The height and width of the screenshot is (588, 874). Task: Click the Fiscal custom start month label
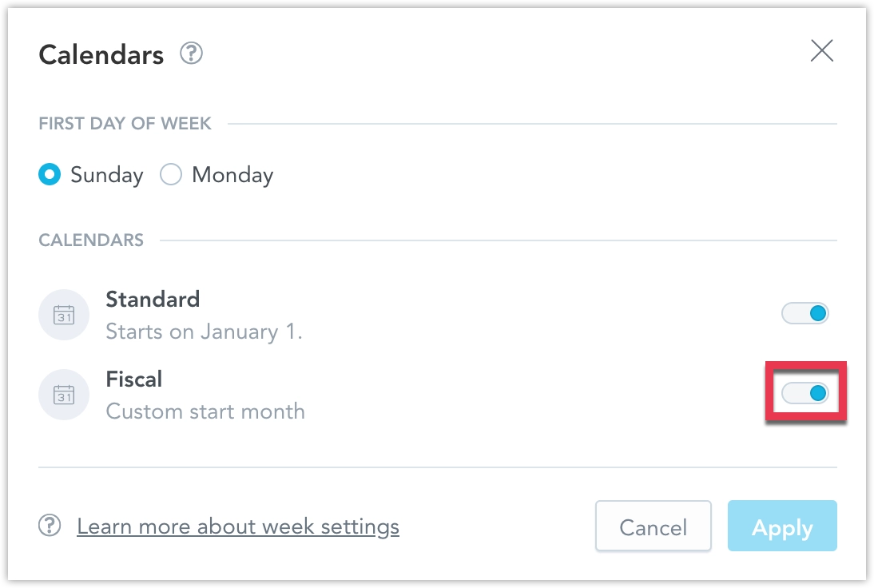point(205,411)
